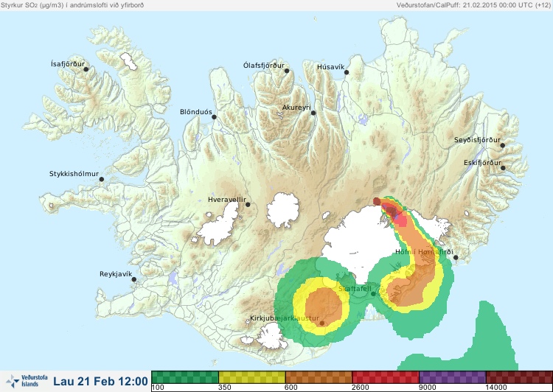Click the green 100 legend swatch
This screenshot has height=392, width=553.
[x=185, y=377]
